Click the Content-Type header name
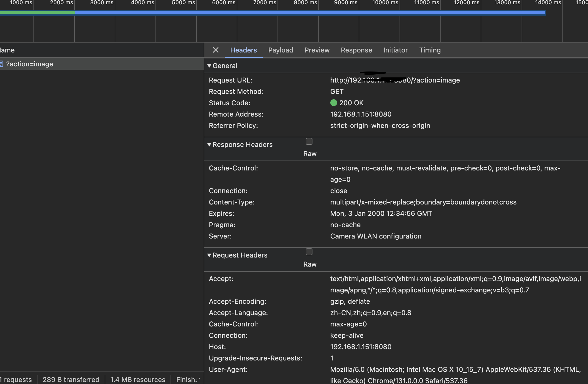Viewport: 588px width, 384px height. point(232,202)
